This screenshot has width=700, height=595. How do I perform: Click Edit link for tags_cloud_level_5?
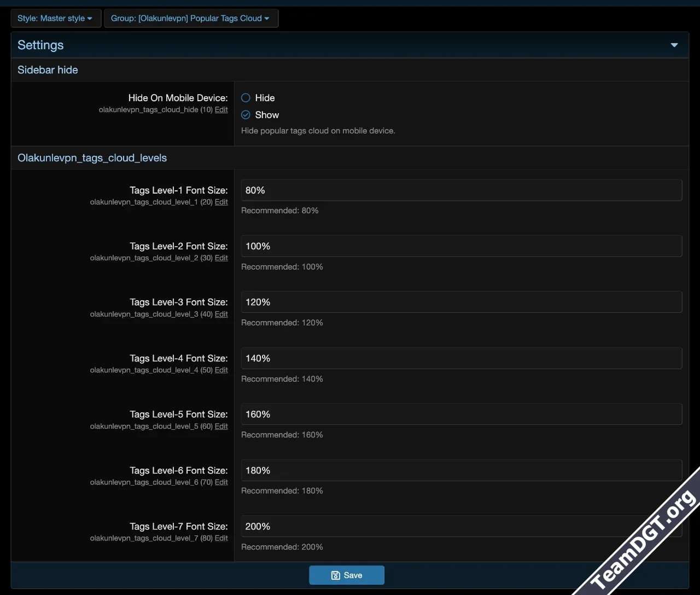[x=221, y=426]
